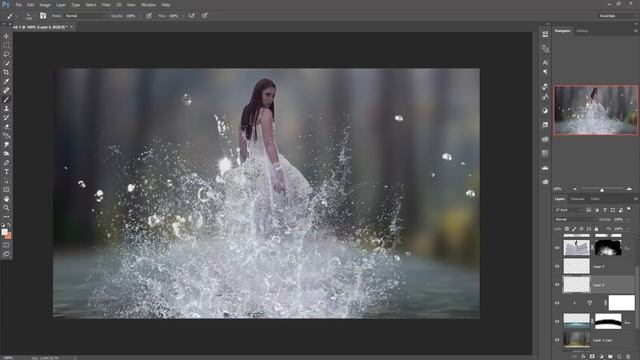Select the History Brush tool
The width and height of the screenshot is (640, 360).
(6, 118)
